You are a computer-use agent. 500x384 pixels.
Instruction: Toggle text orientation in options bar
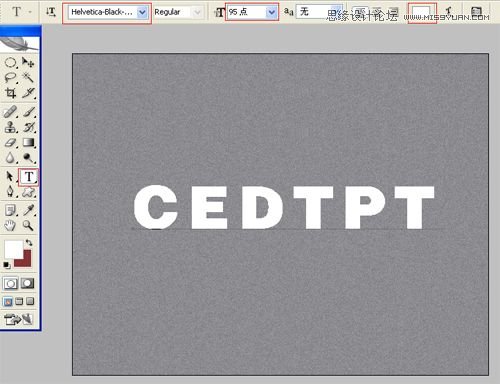51,12
